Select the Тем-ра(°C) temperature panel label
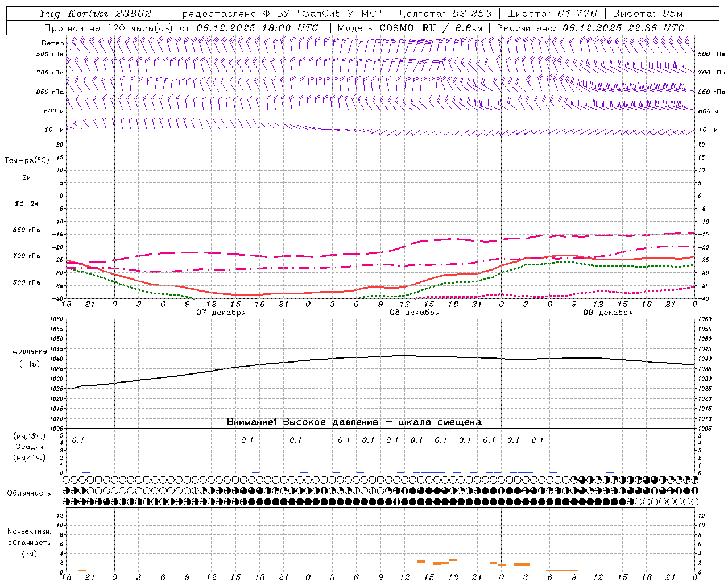 (x=27, y=161)
